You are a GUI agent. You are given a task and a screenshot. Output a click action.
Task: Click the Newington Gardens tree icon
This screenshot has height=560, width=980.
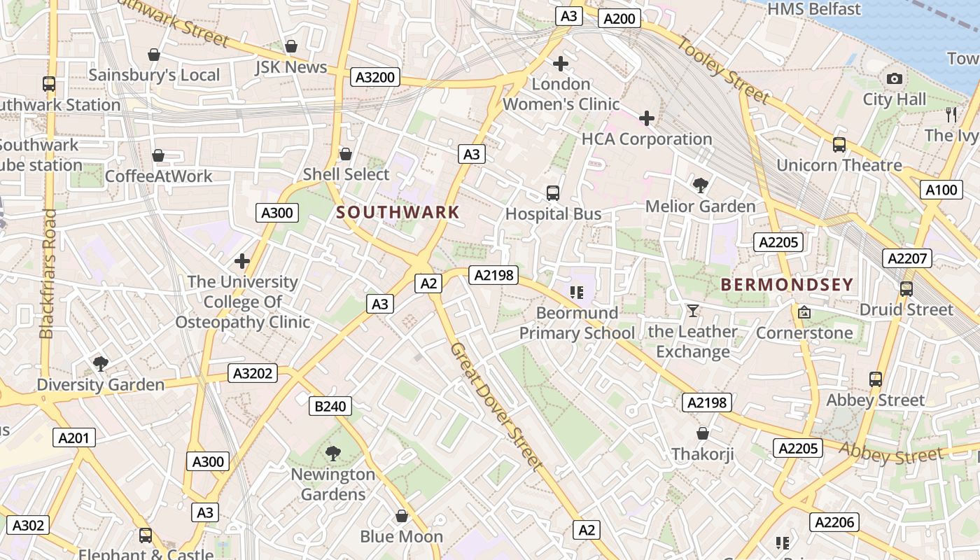(x=333, y=454)
